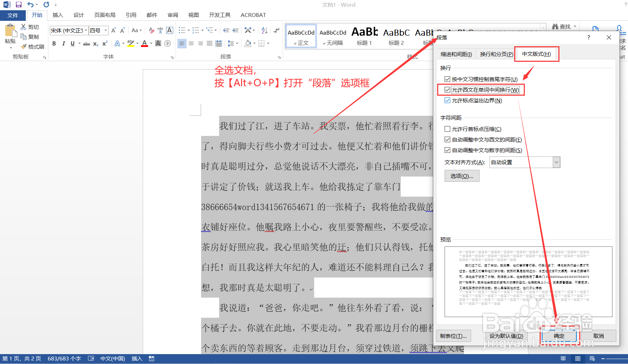Toggle Bold formatting
Viewport: 628px width, 364px height.
[54, 43]
